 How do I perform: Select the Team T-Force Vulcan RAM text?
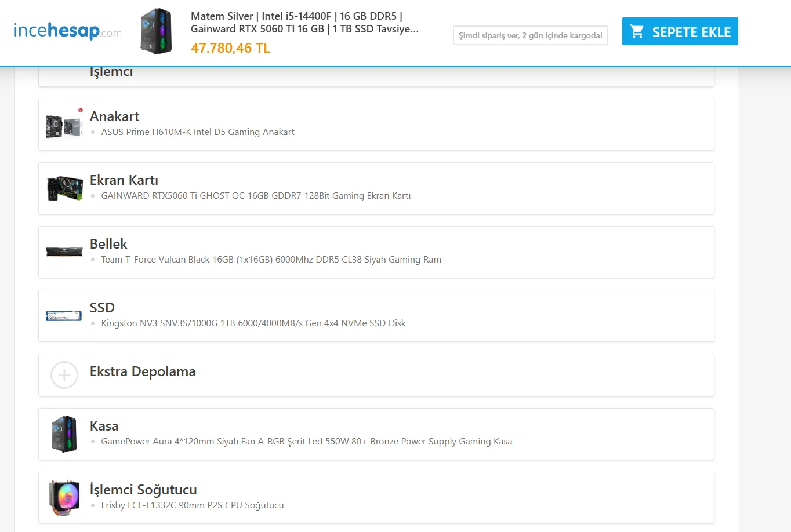click(271, 260)
